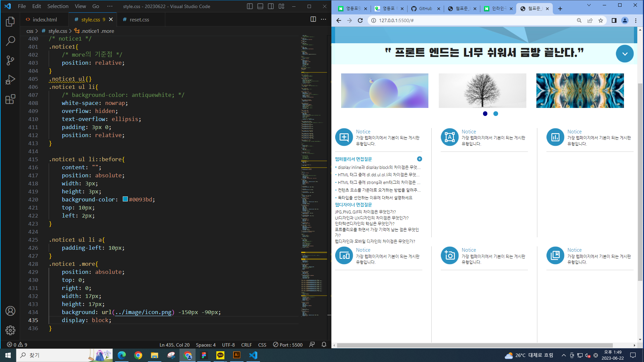Click the #0093bd color swatch
Screen dimensions: 644x362
(125, 199)
